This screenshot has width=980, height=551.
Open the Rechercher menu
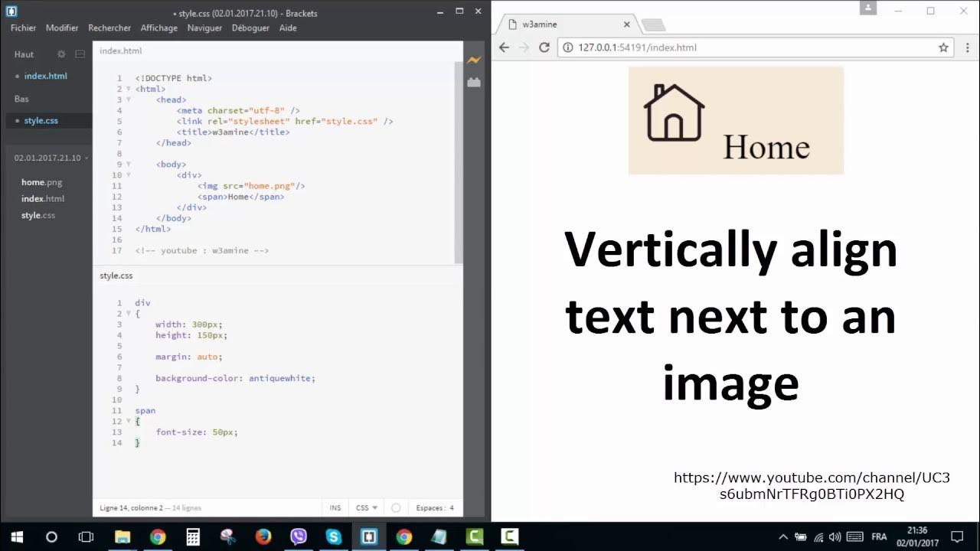(x=109, y=28)
